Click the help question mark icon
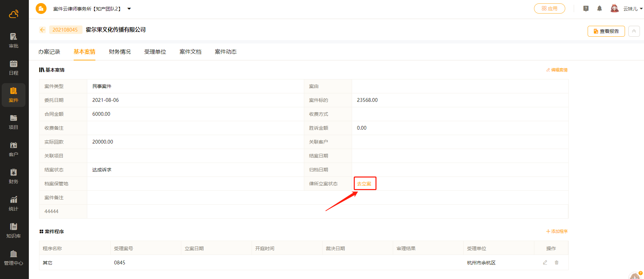The width and height of the screenshot is (644, 279). click(586, 8)
